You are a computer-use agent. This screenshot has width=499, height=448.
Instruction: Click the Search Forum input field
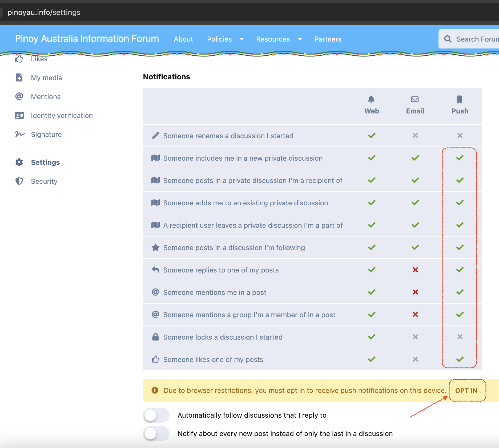pos(477,39)
